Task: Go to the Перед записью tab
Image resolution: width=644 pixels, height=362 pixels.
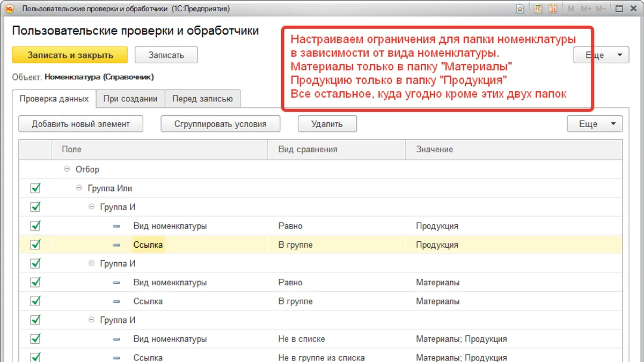Action: point(202,99)
